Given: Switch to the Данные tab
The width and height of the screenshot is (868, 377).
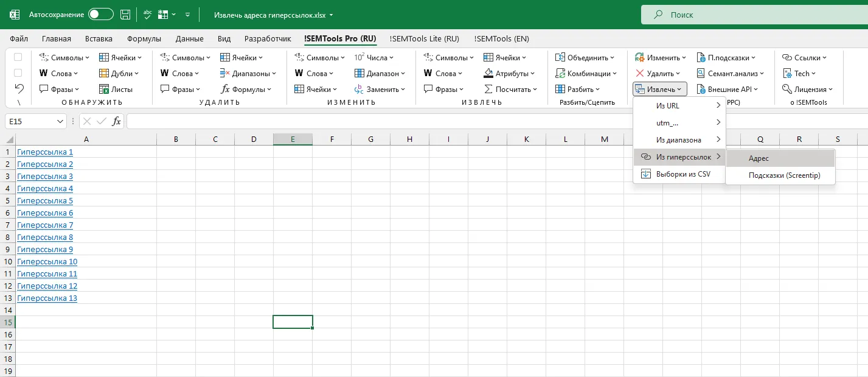Looking at the screenshot, I should [x=189, y=38].
